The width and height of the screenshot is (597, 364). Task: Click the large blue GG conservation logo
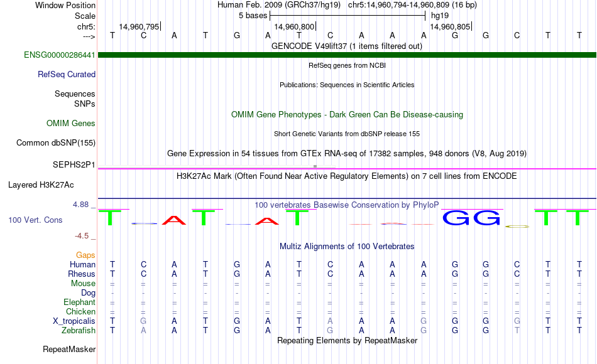(x=471, y=218)
